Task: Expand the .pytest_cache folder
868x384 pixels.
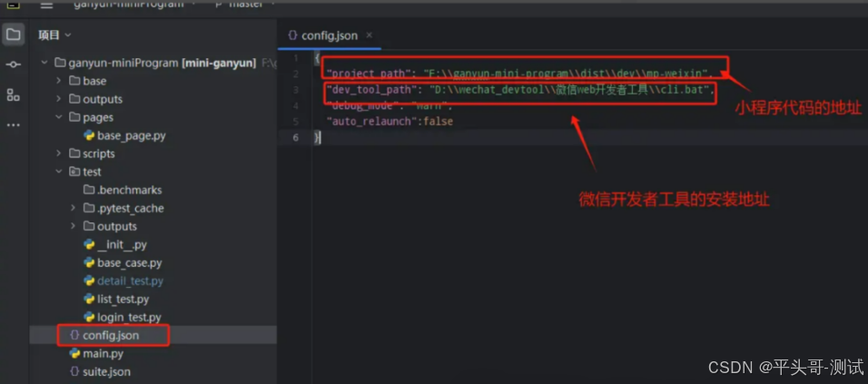Action: 73,208
